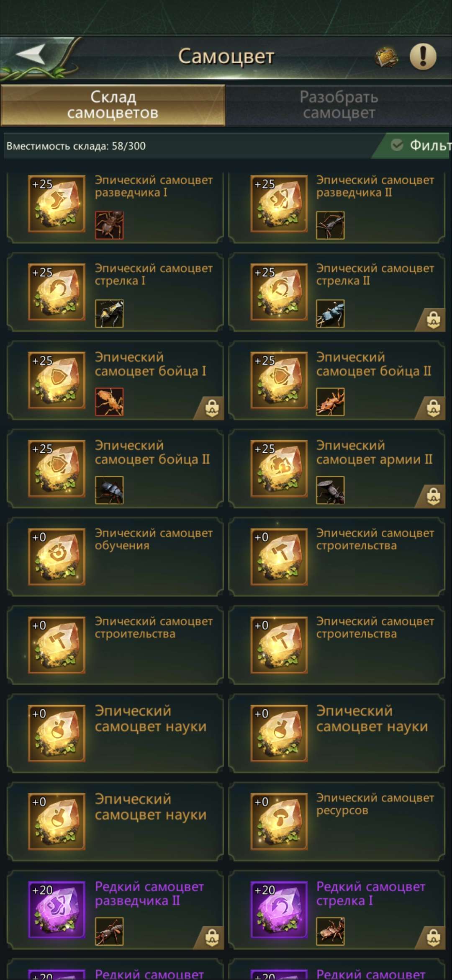The height and width of the screenshot is (980, 452).
Task: Open the gem book icon in header
Action: pyautogui.click(x=386, y=57)
